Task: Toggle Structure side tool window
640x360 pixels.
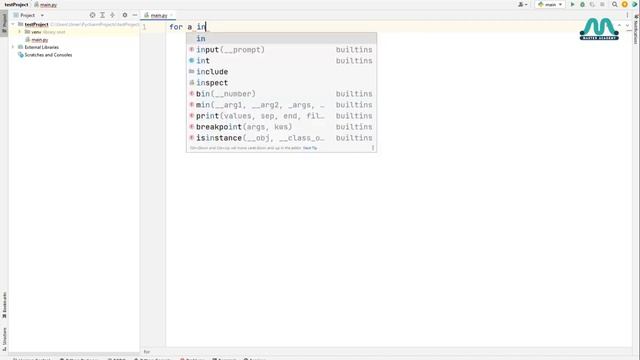Action: pos(4,338)
